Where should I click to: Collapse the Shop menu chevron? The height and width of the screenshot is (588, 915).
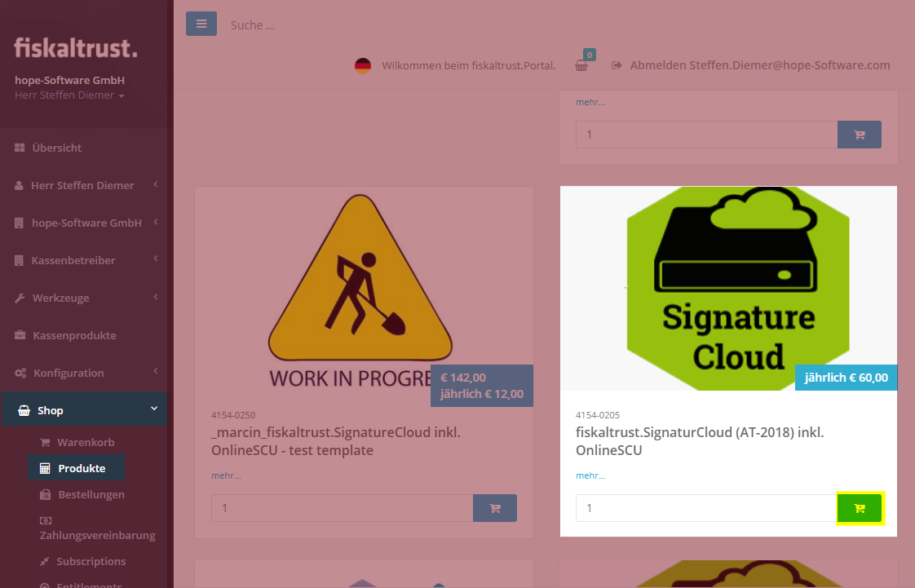(x=154, y=409)
